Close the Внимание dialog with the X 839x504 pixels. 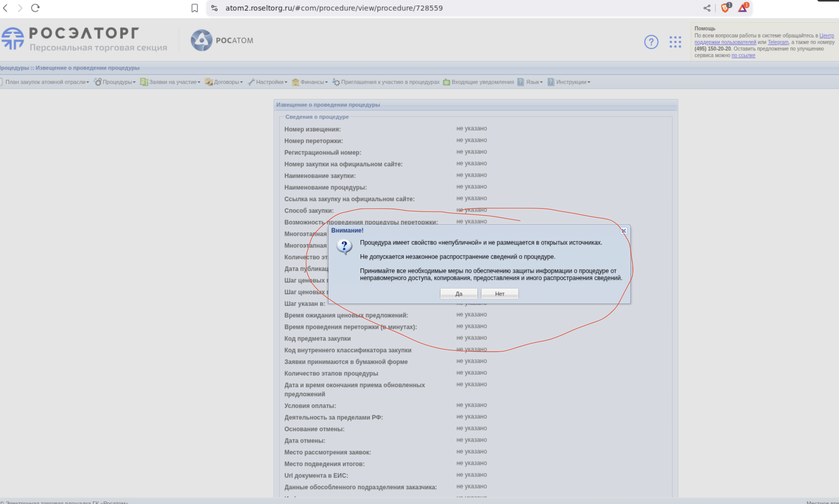click(624, 231)
